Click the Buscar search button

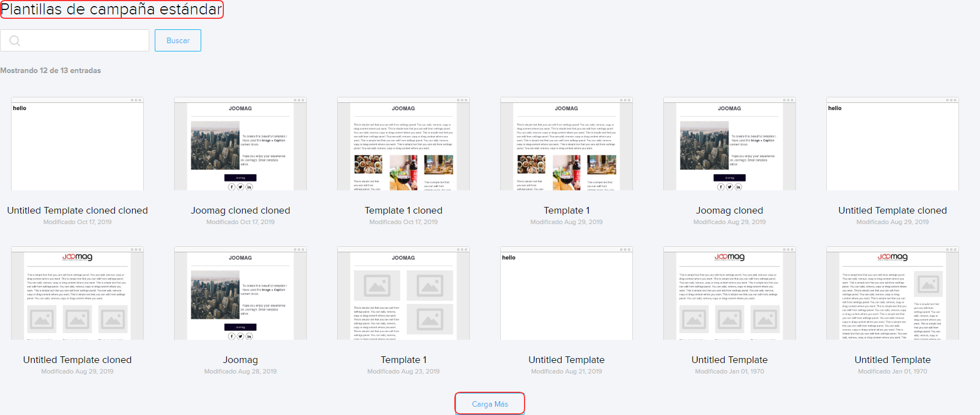pos(178,40)
